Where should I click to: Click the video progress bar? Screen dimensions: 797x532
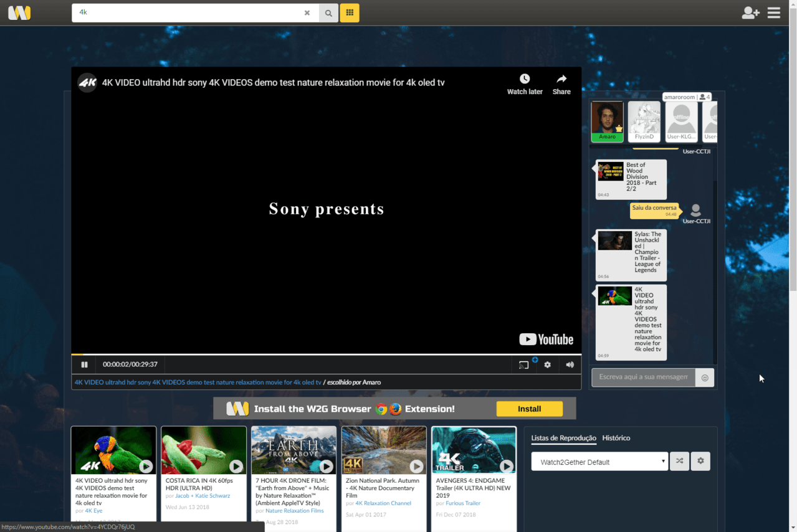pos(327,354)
